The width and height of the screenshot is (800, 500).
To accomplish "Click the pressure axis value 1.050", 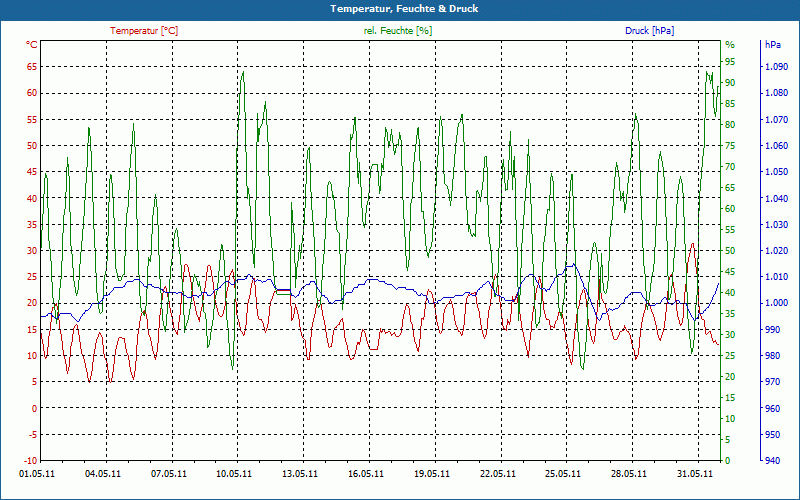I will coord(776,172).
